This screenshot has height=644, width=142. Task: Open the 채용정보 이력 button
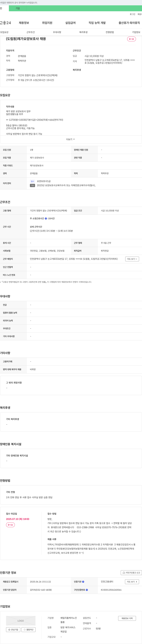(127, 618)
